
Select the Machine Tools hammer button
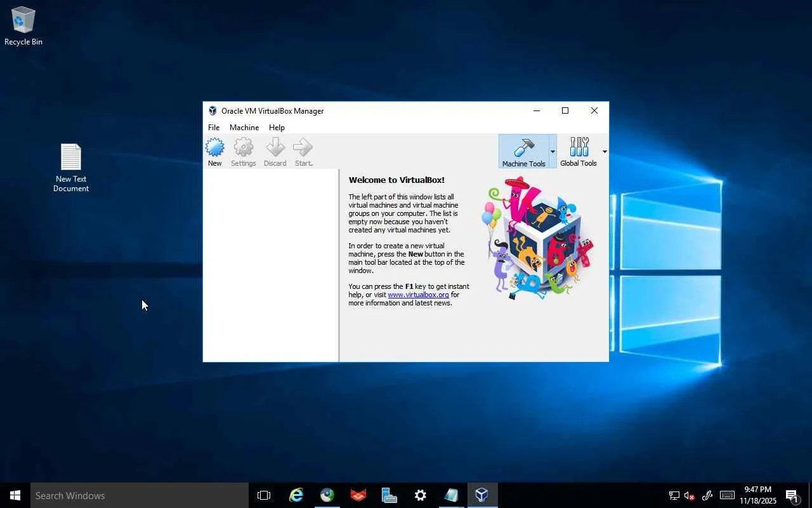[x=524, y=152]
